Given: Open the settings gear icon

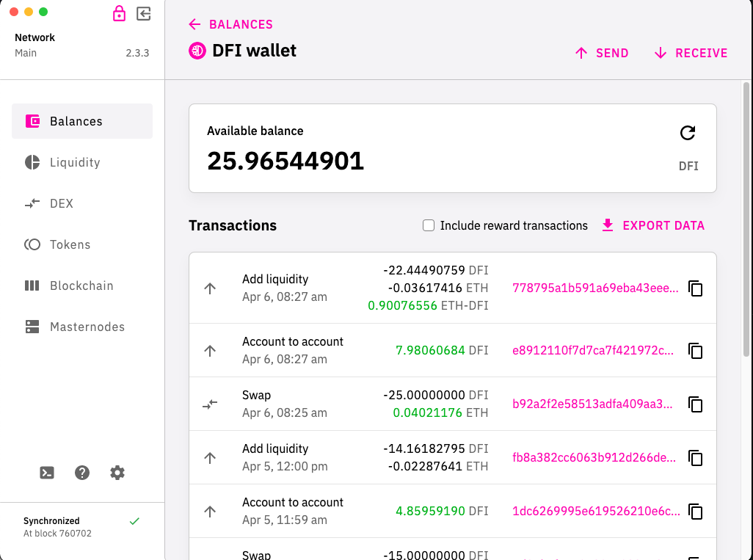Looking at the screenshot, I should click(x=117, y=473).
